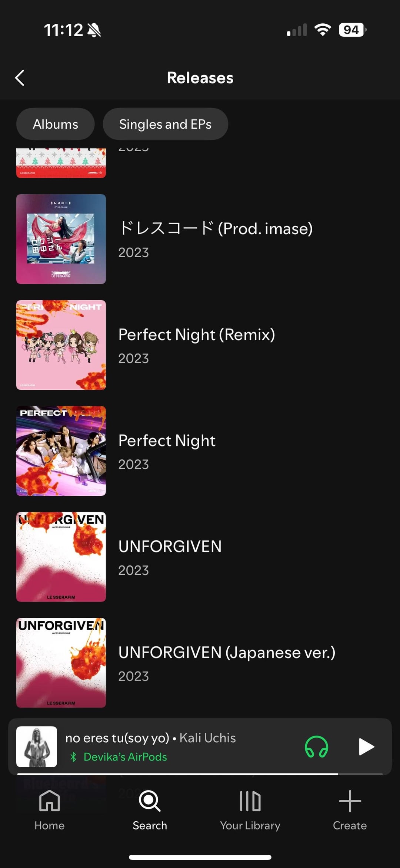Screen dimensions: 400x868
Task: Select the UNFORGIVEN release
Action: 200,557
